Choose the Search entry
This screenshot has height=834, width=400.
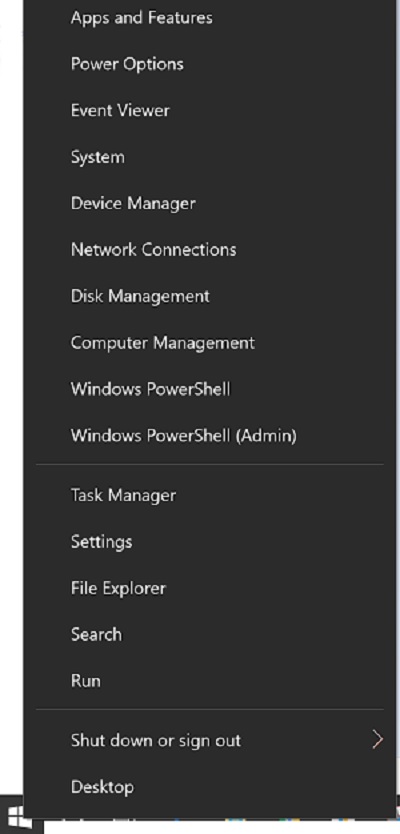(96, 635)
